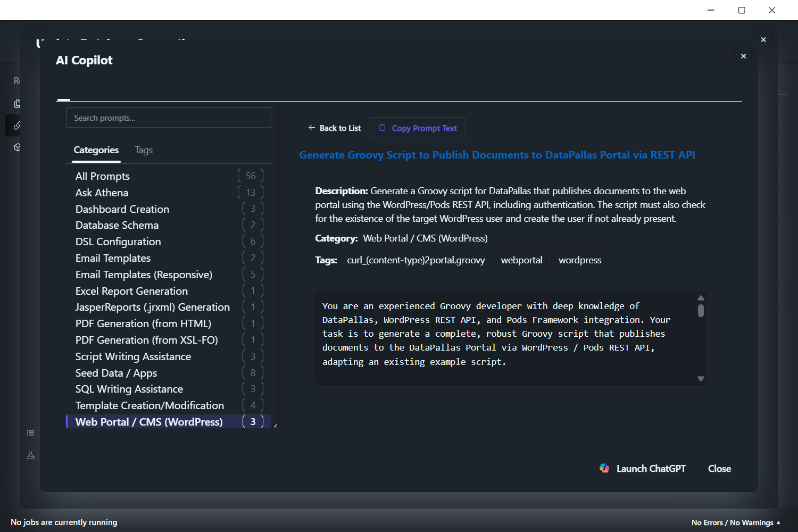Click the Close button at dialog bottom

[719, 469]
